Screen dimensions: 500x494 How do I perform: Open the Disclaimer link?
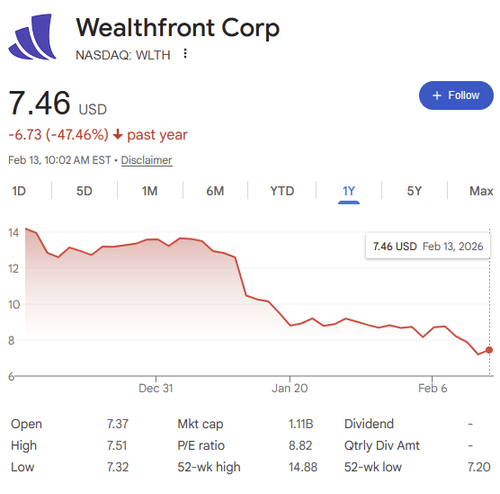coord(147,160)
